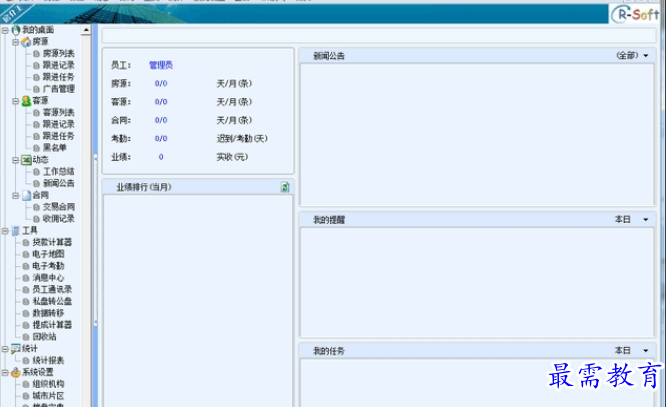670x407 pixels.
Task: Click the 0/0 value next to 考勤
Action: pos(161,138)
